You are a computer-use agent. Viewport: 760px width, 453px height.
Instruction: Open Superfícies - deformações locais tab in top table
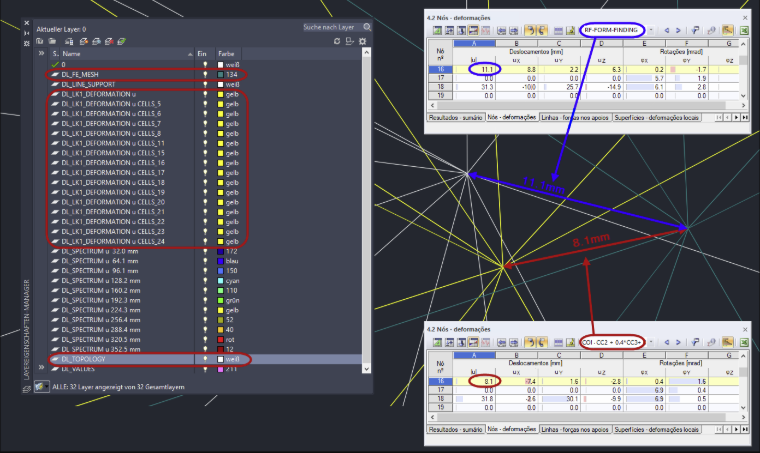coord(657,117)
